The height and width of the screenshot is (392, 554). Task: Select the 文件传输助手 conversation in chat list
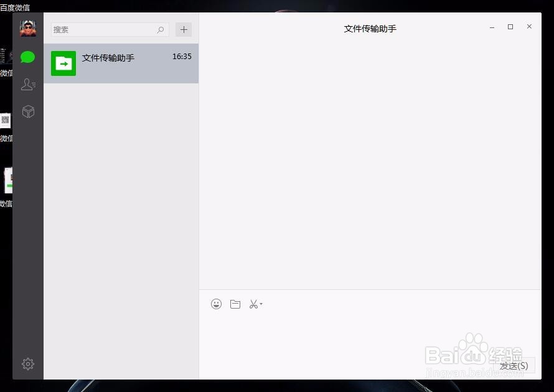pos(121,63)
